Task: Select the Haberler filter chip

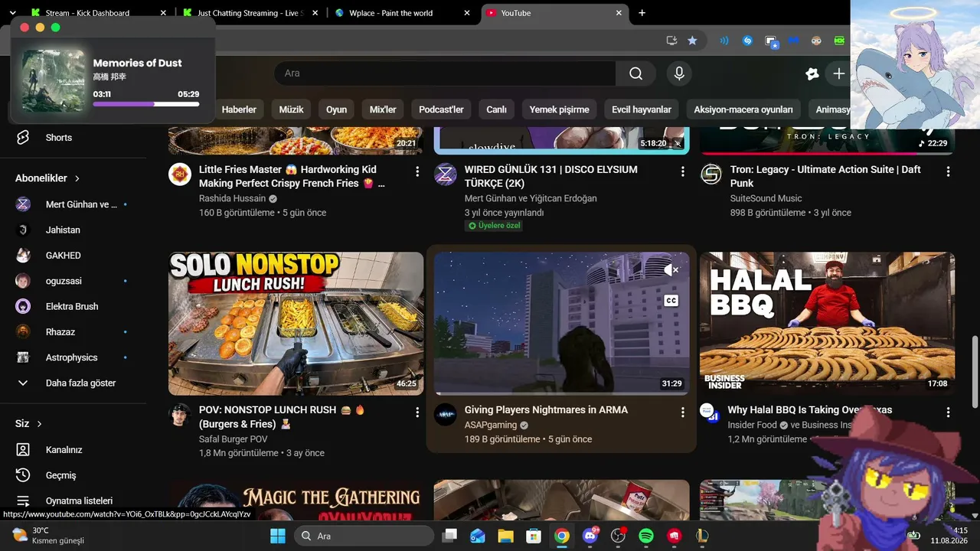Action: (239, 109)
